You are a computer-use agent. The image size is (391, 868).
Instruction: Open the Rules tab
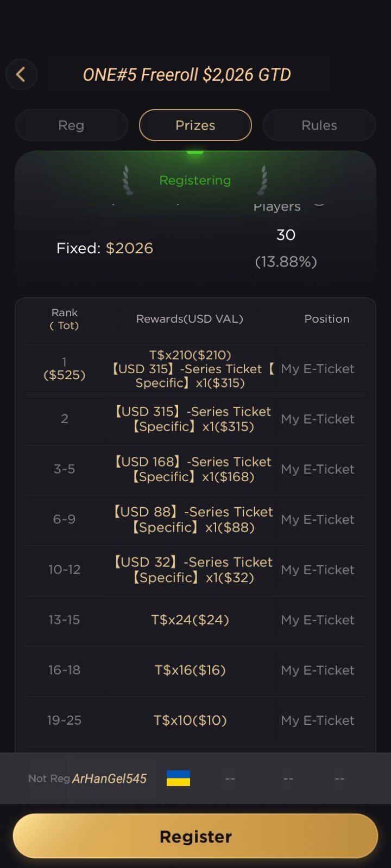tap(319, 125)
